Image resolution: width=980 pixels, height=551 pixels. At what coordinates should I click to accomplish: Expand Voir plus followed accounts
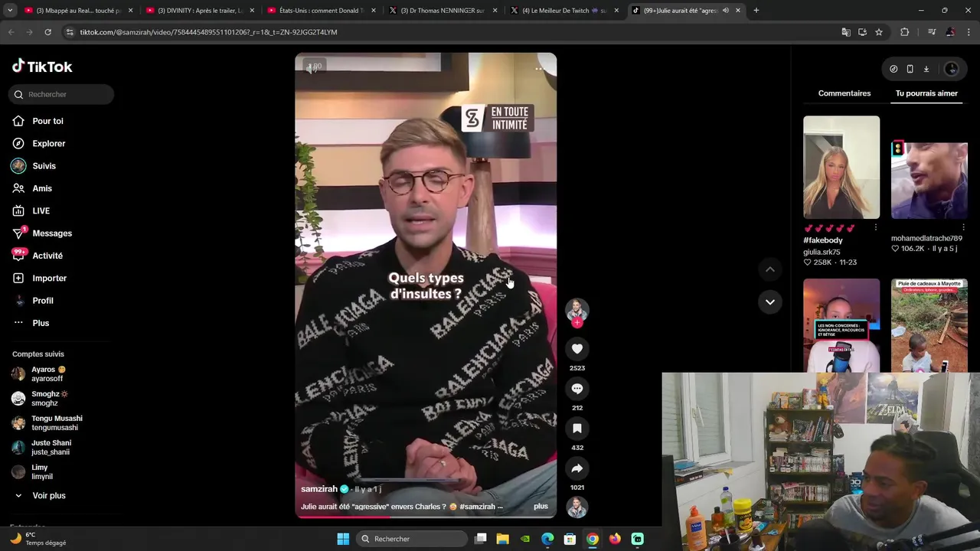48,496
